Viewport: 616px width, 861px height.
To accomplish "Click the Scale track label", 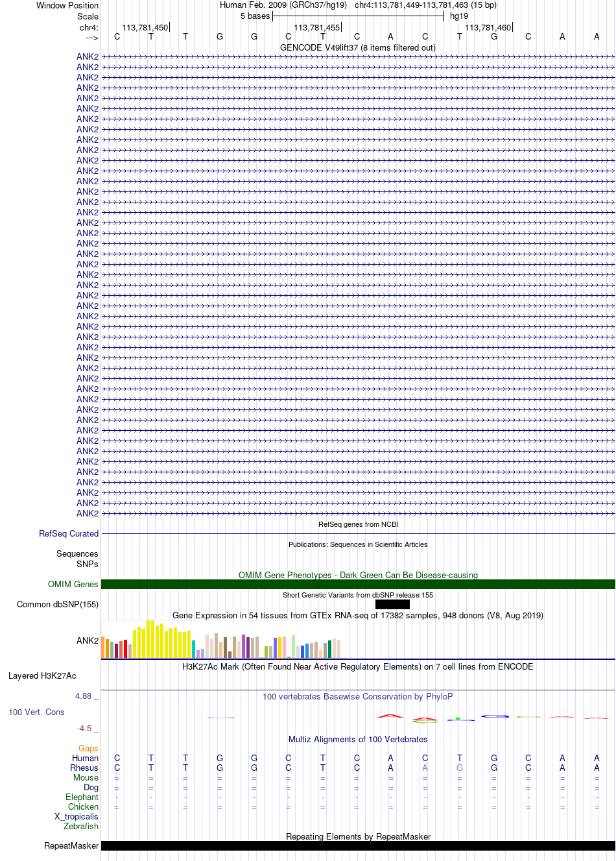I will (88, 16).
